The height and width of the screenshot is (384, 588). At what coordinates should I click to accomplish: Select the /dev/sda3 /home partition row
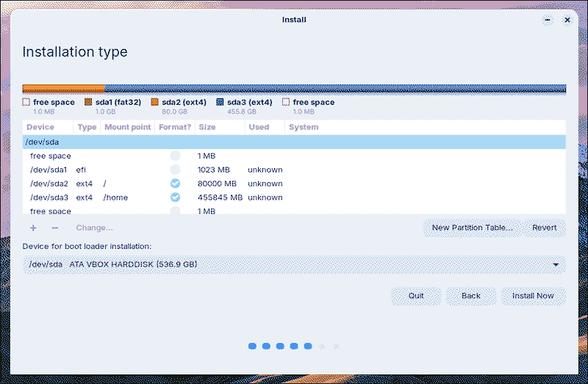[294, 198]
